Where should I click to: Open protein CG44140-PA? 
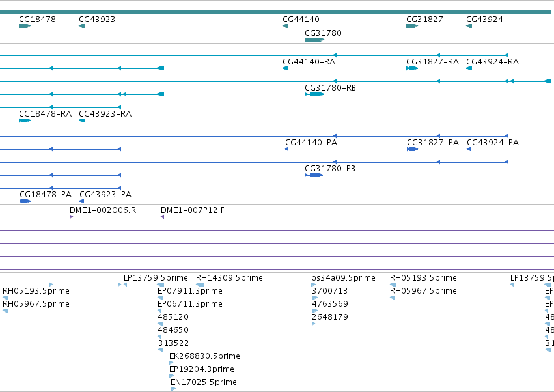(x=311, y=143)
